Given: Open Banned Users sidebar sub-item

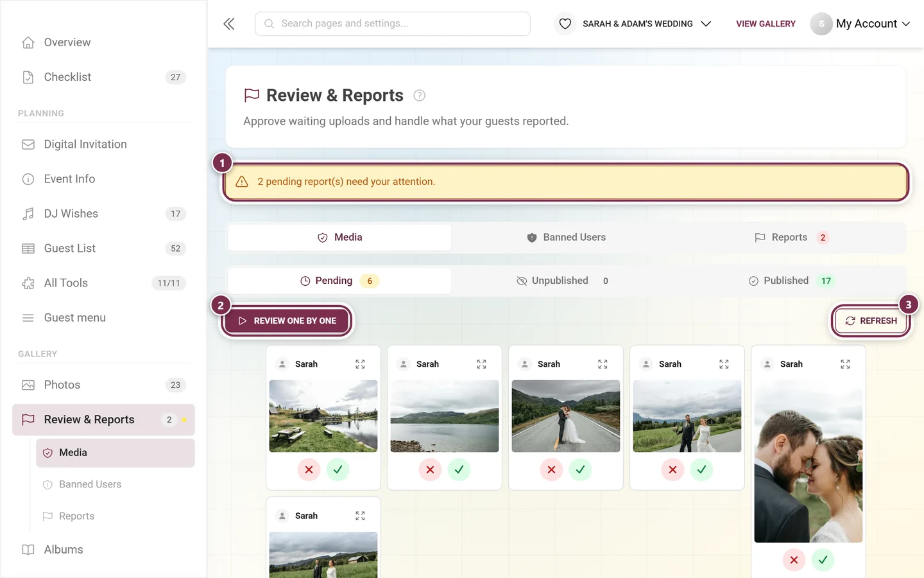Looking at the screenshot, I should 116,484.
